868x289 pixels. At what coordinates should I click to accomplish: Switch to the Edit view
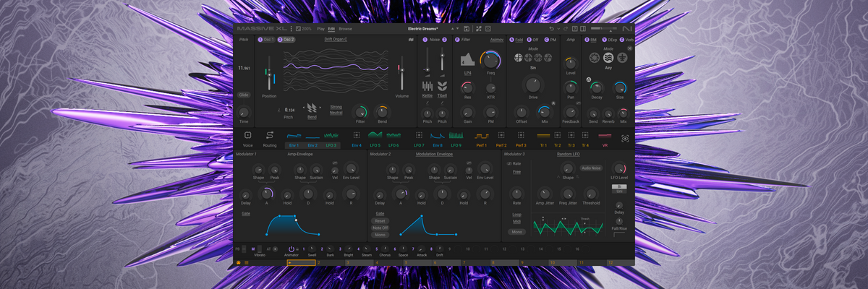point(331,29)
